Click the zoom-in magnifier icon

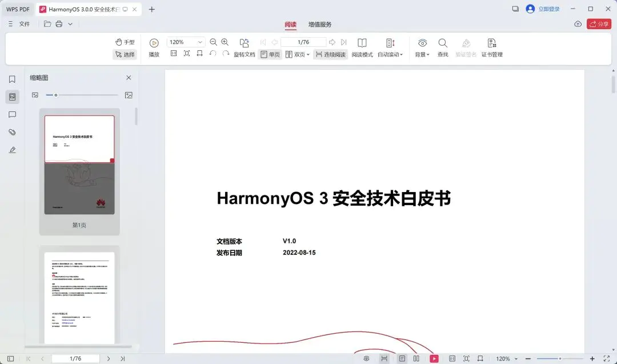click(225, 42)
